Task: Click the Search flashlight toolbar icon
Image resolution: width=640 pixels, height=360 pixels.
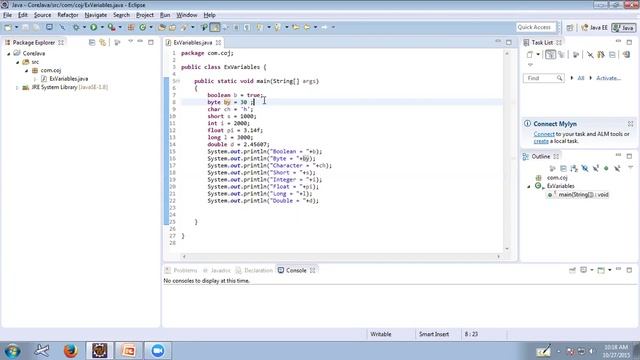Action: 184,27
